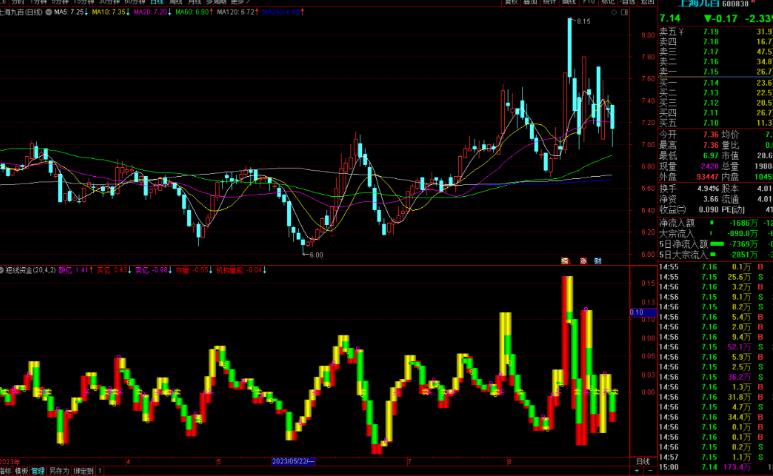The height and width of the screenshot is (476, 773).
Task: Open the 多周期 multi-period view
Action: (x=216, y=2)
